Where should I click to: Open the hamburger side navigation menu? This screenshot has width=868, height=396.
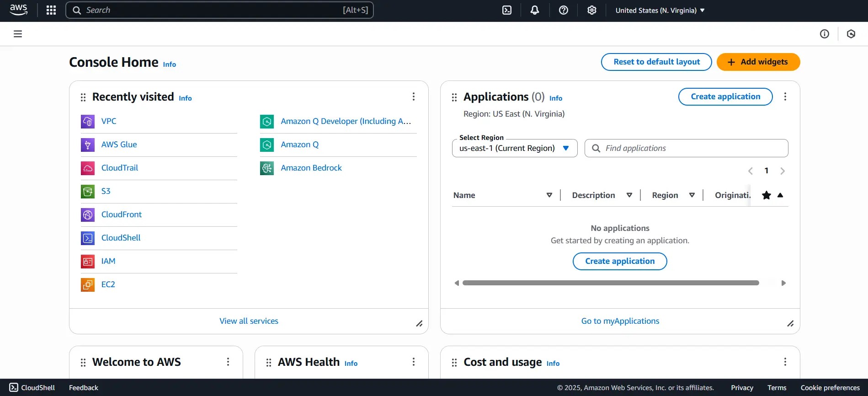(x=18, y=34)
